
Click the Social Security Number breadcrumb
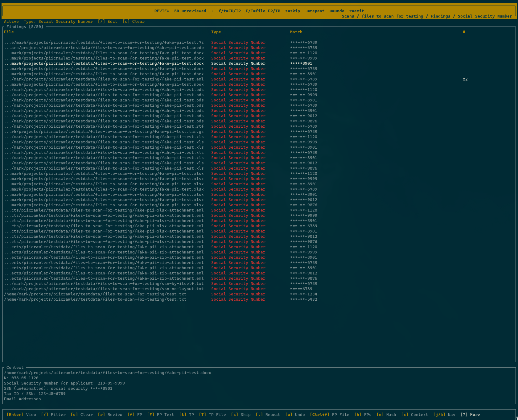pyautogui.click(x=485, y=16)
